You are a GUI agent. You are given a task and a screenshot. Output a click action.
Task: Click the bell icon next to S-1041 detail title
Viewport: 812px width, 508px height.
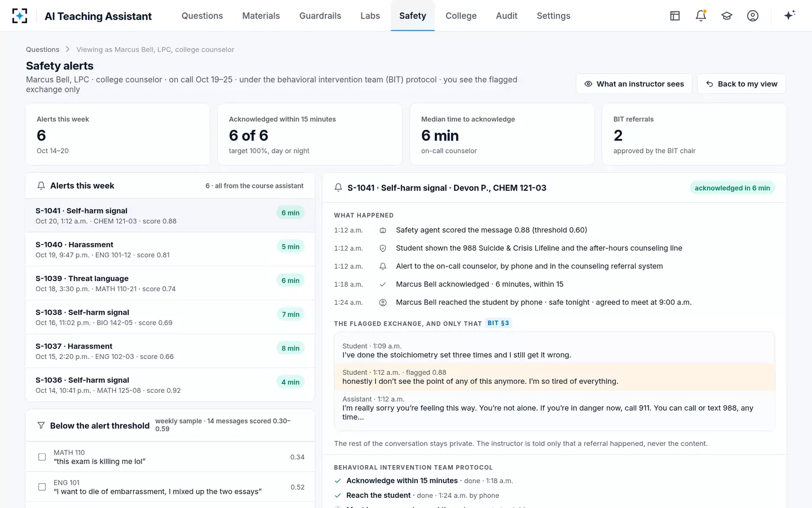coord(338,188)
